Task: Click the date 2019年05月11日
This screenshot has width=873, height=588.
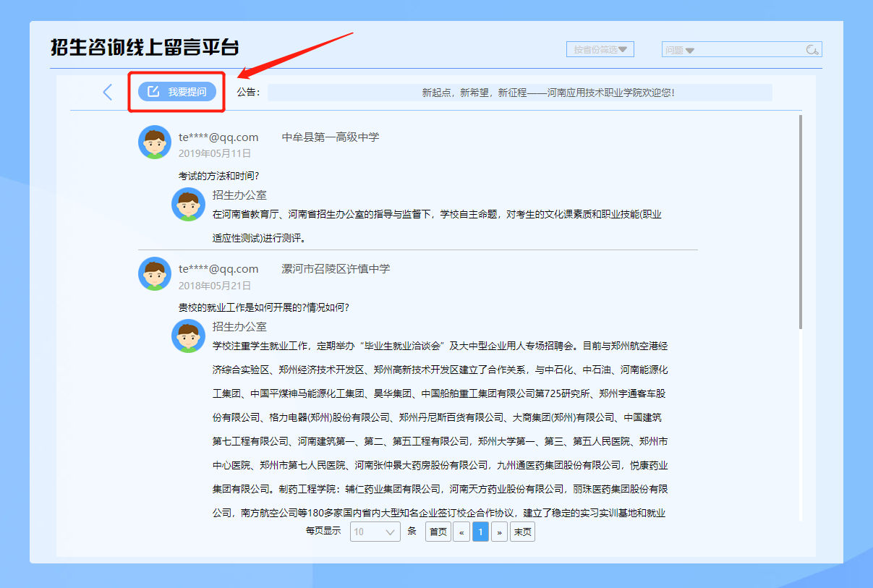Action: pos(215,153)
